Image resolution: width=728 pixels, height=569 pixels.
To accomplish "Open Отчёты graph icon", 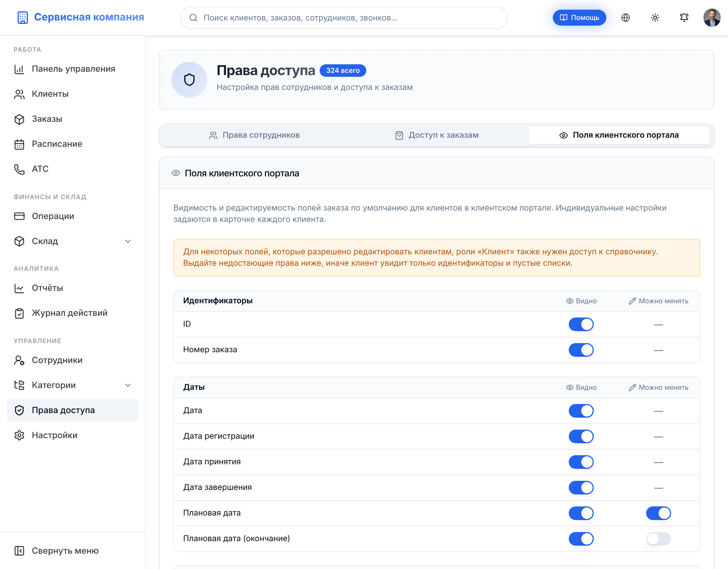I will pos(19,288).
